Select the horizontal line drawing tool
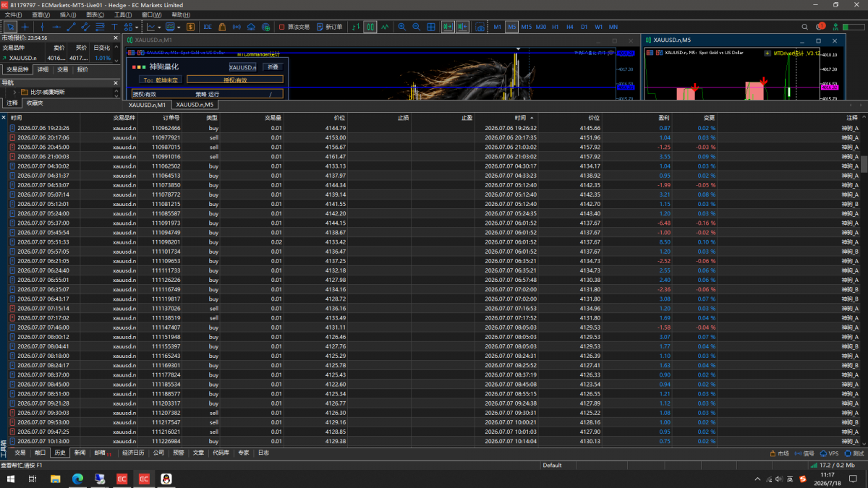This screenshot has height=488, width=868. [x=56, y=27]
